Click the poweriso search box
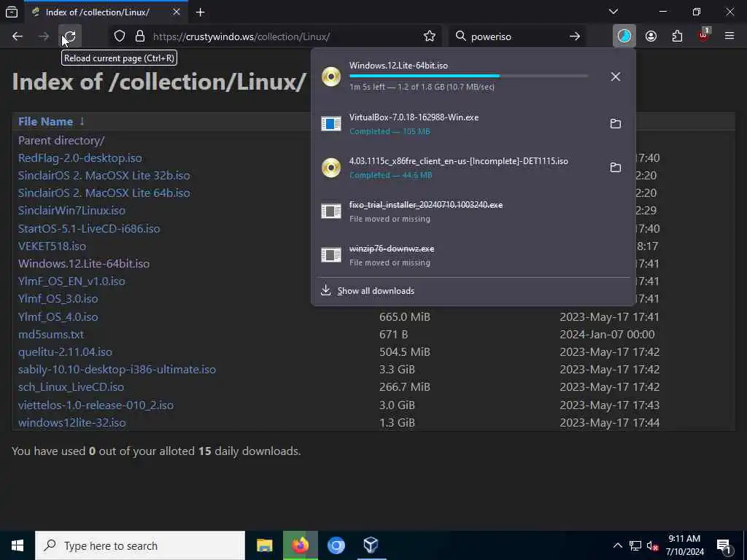747x560 pixels. pyautogui.click(x=517, y=36)
